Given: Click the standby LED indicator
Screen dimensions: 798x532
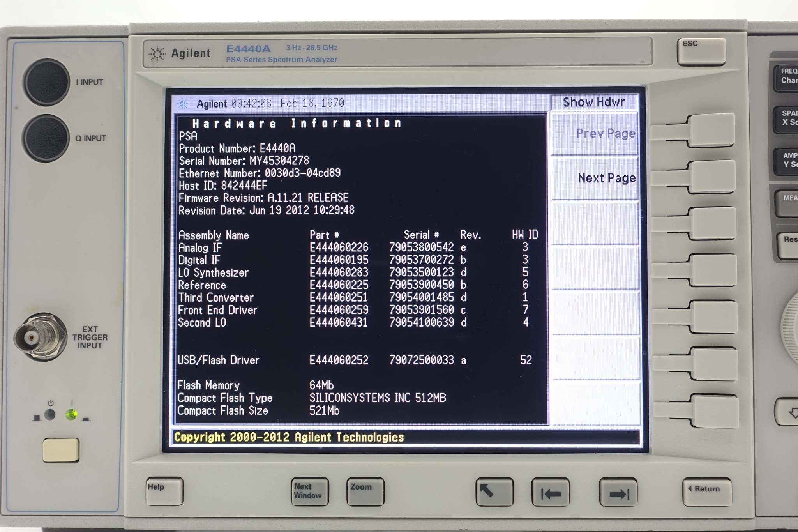Looking at the screenshot, I should tap(50, 414).
